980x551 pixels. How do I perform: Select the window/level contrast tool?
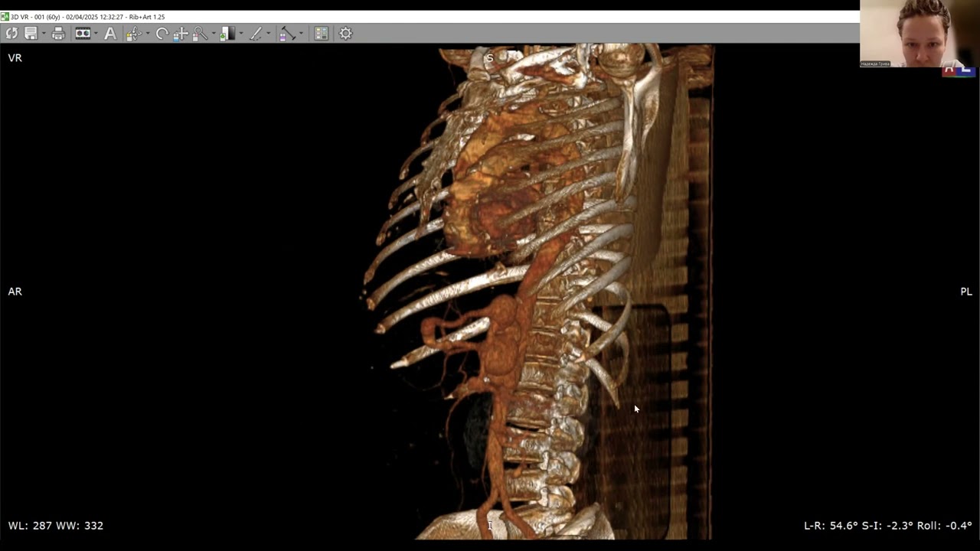tap(227, 34)
